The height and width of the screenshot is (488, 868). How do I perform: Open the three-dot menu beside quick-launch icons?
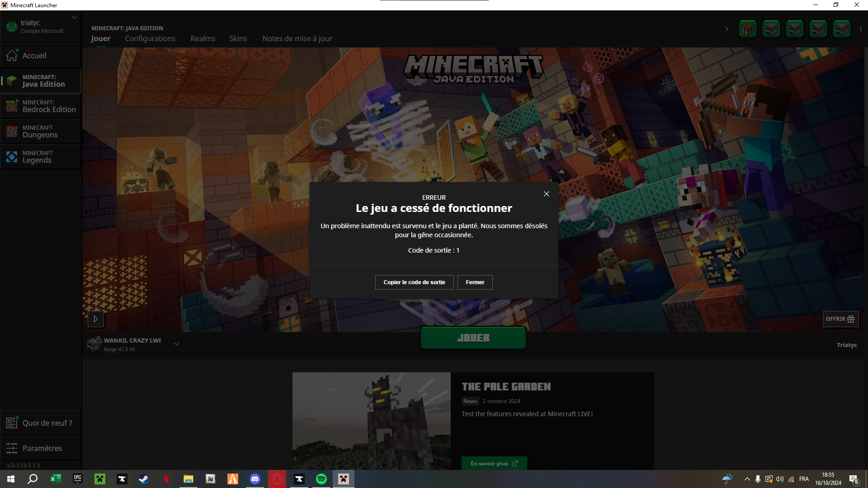tap(860, 29)
